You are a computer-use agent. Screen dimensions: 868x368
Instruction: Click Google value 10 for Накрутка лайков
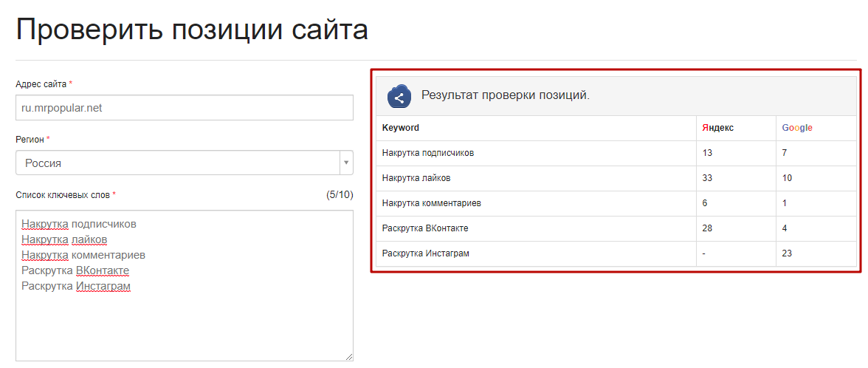pyautogui.click(x=787, y=178)
